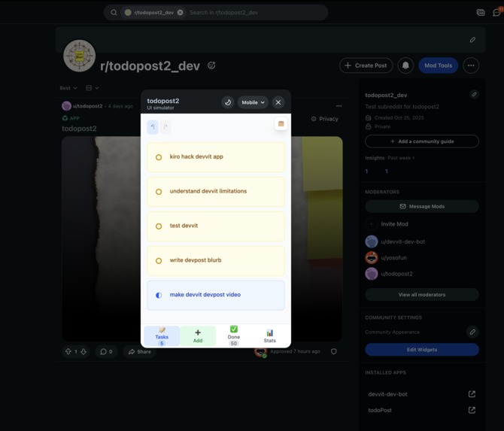504x431 pixels.
Task: Click the Privacy link on the post
Action: pos(325,119)
